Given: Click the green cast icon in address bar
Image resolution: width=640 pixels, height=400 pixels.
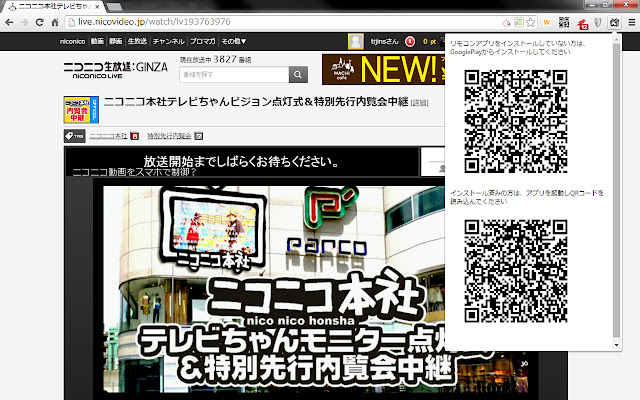Looking at the screenshot, I should pyautogui.click(x=518, y=22).
